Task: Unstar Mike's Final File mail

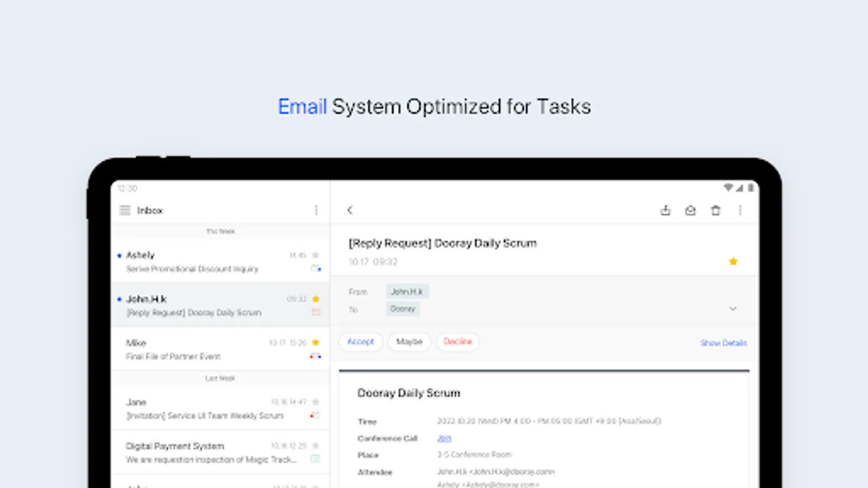Action: 316,343
